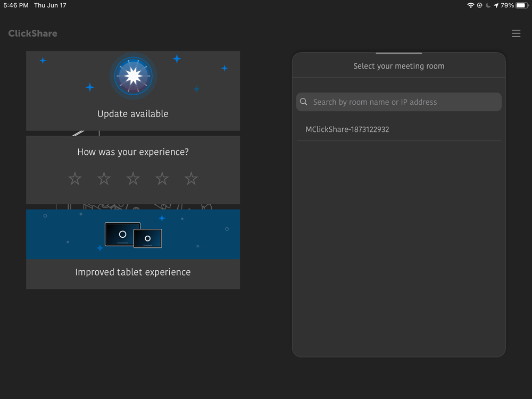Tap the battery indicator
Image resolution: width=532 pixels, height=399 pixels.
tap(522, 5)
